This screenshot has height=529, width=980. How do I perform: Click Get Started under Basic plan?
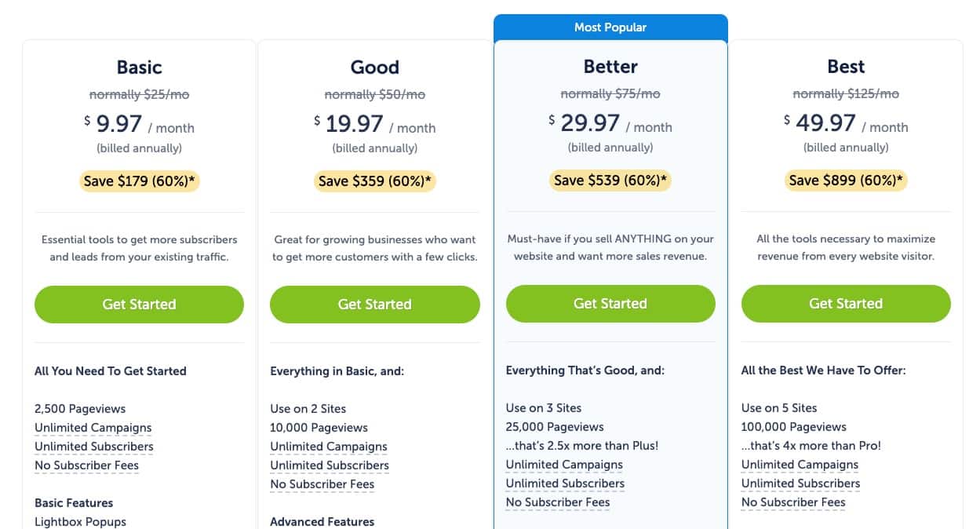pyautogui.click(x=139, y=305)
